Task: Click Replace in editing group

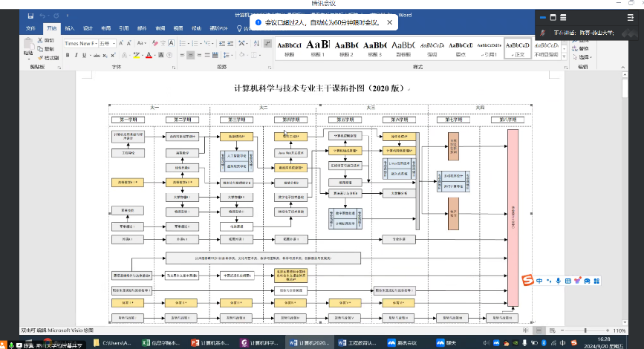Action: 580,48
